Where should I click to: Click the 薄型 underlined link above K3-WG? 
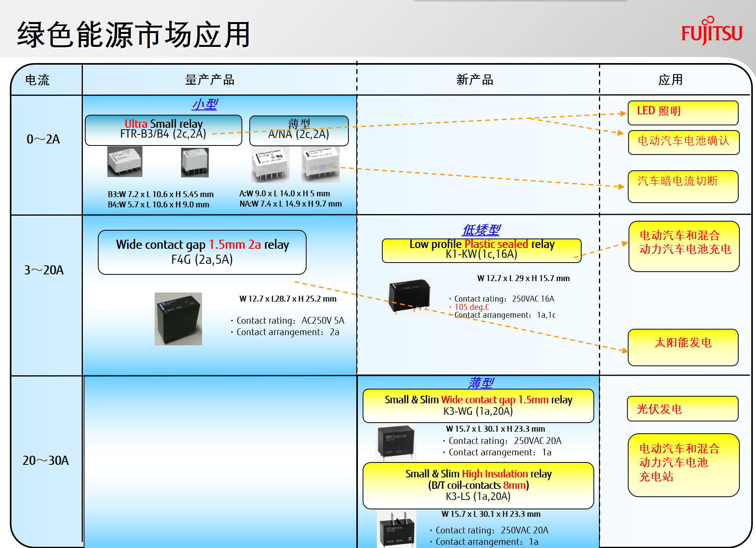481,382
